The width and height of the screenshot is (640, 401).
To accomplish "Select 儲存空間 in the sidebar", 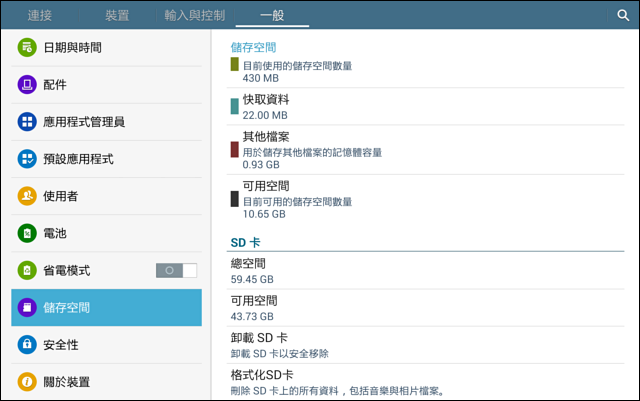I will (107, 307).
